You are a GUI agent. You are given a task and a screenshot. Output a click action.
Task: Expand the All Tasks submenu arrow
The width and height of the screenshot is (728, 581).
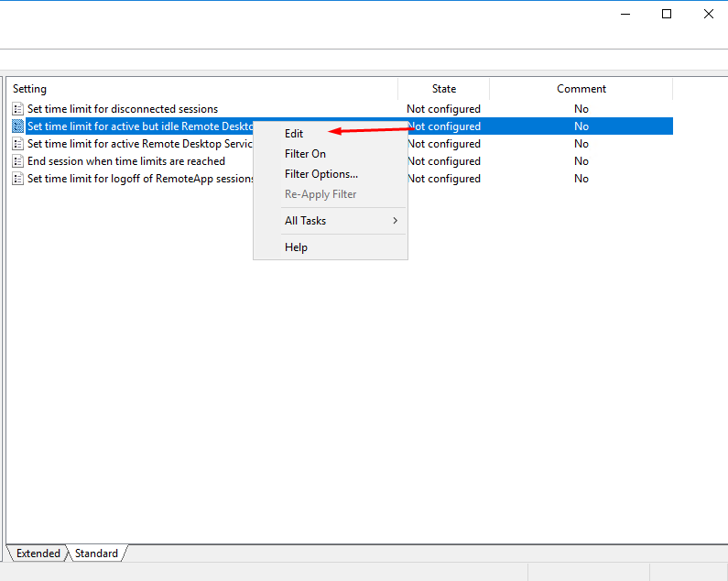click(x=395, y=221)
